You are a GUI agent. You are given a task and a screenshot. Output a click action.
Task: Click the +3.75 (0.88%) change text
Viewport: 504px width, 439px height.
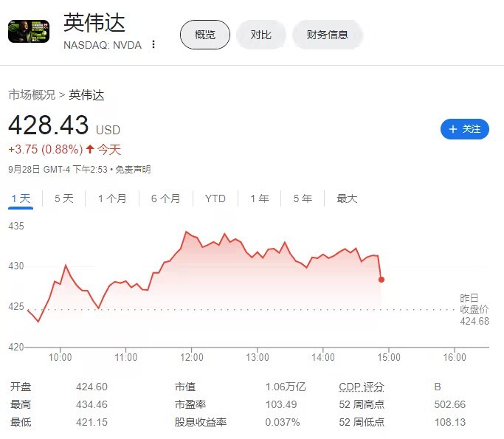click(45, 150)
